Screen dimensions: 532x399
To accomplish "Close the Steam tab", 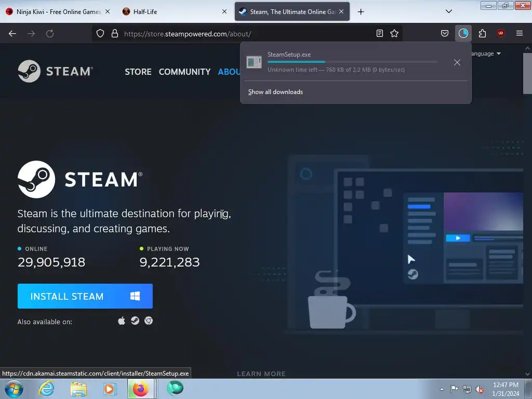I will (x=341, y=11).
